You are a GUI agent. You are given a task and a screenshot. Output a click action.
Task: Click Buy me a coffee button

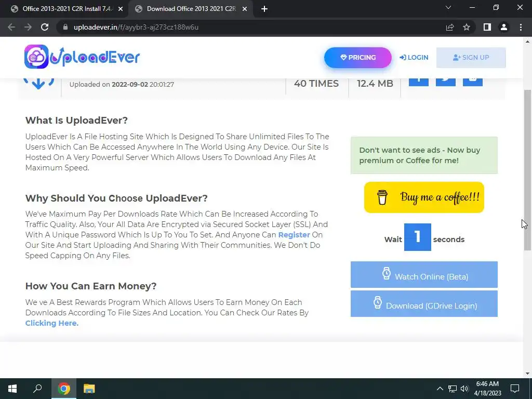point(424,197)
